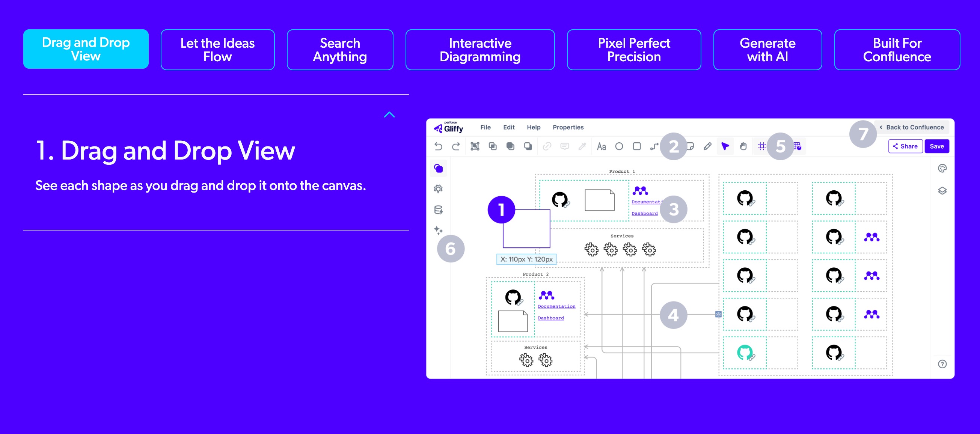Click the Services label under Product 2
980x434 pixels.
(x=535, y=347)
